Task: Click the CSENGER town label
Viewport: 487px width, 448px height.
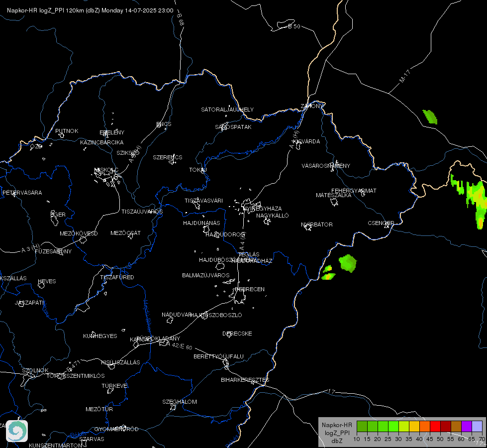Action: 381,223
